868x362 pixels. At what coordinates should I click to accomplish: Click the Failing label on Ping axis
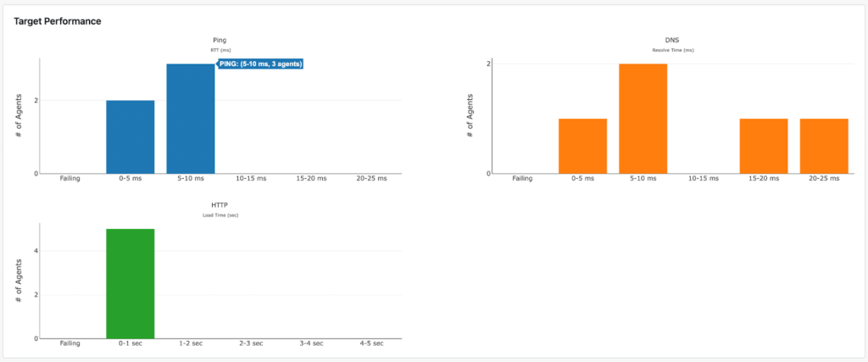click(70, 179)
